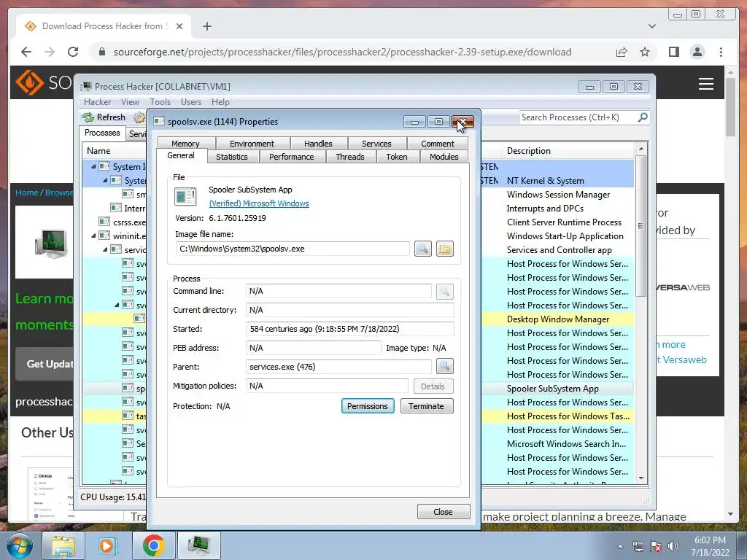Image resolution: width=747 pixels, height=560 pixels.
Task: Click Search Processes input field
Action: click(x=578, y=117)
